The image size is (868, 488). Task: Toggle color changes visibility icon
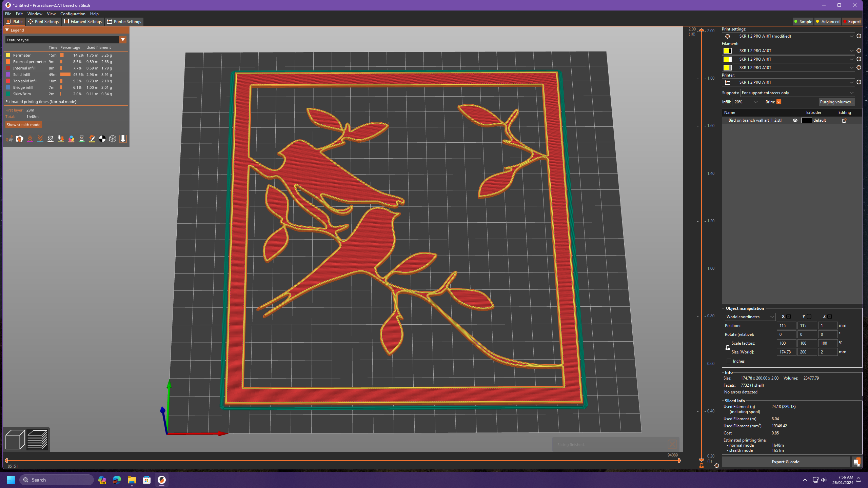coord(71,139)
